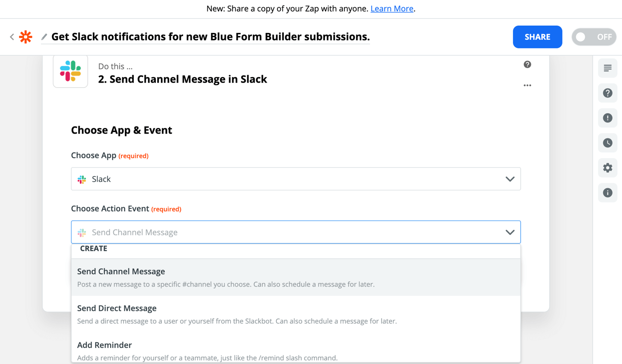Image resolution: width=622 pixels, height=364 pixels.
Task: Open the info panel in the sidebar
Action: tap(607, 192)
